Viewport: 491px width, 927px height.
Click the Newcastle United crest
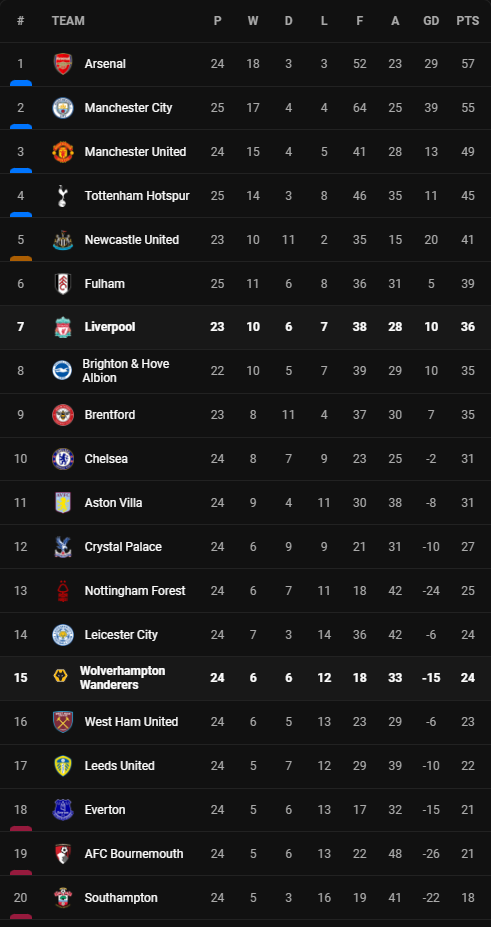click(x=63, y=239)
